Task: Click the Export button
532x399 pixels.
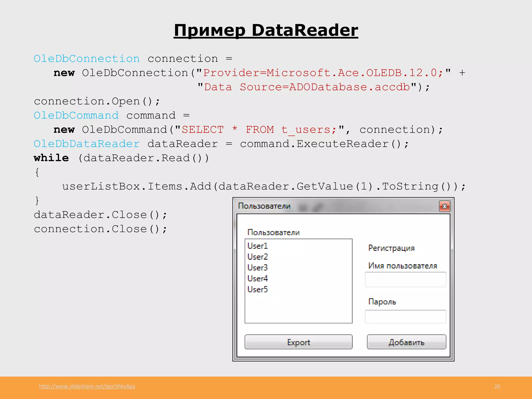Action: (298, 342)
